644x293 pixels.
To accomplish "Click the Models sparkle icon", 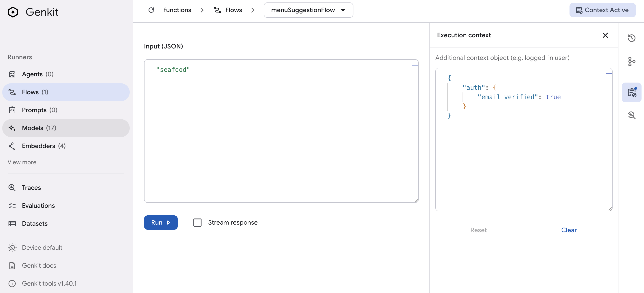I will (12, 128).
